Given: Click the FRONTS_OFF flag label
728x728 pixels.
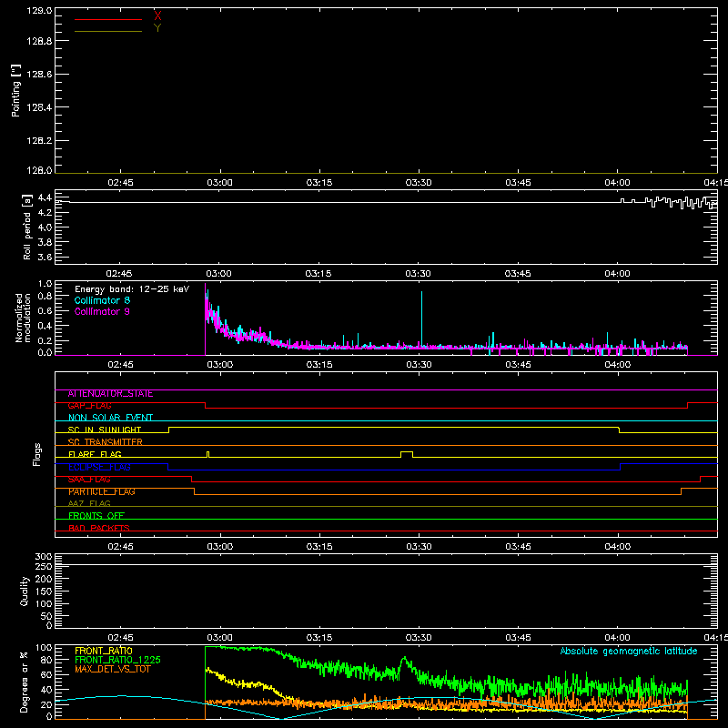Looking at the screenshot, I should pyautogui.click(x=96, y=515).
